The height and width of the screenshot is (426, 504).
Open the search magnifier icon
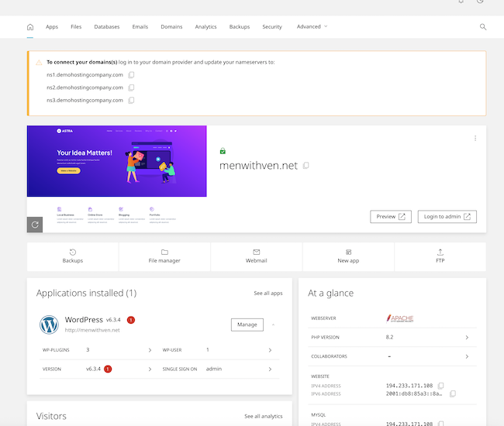coord(483,26)
